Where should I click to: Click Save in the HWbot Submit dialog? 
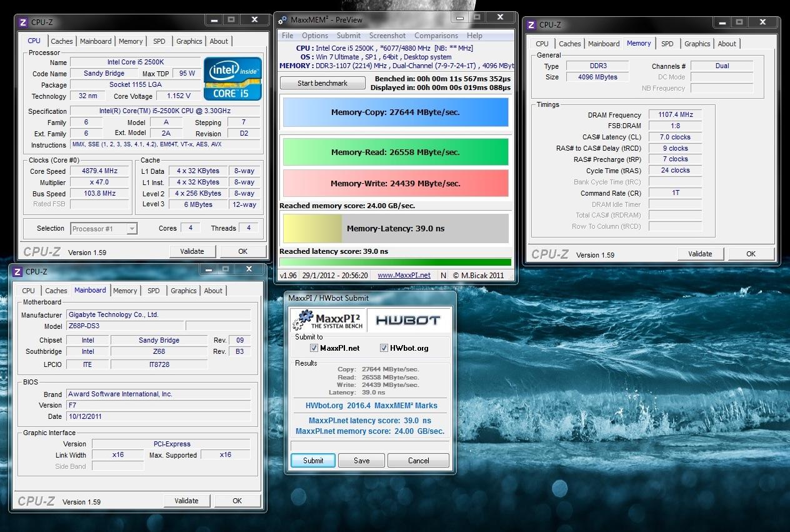pos(362,461)
